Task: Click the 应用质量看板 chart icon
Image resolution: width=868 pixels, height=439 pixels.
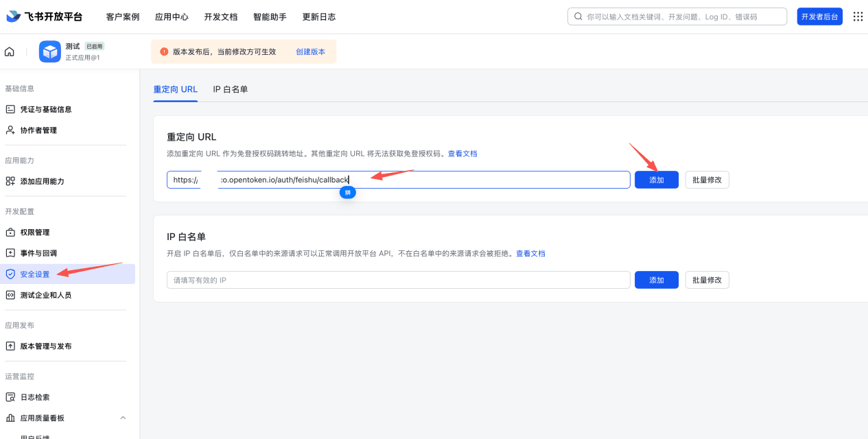Action: coord(10,418)
